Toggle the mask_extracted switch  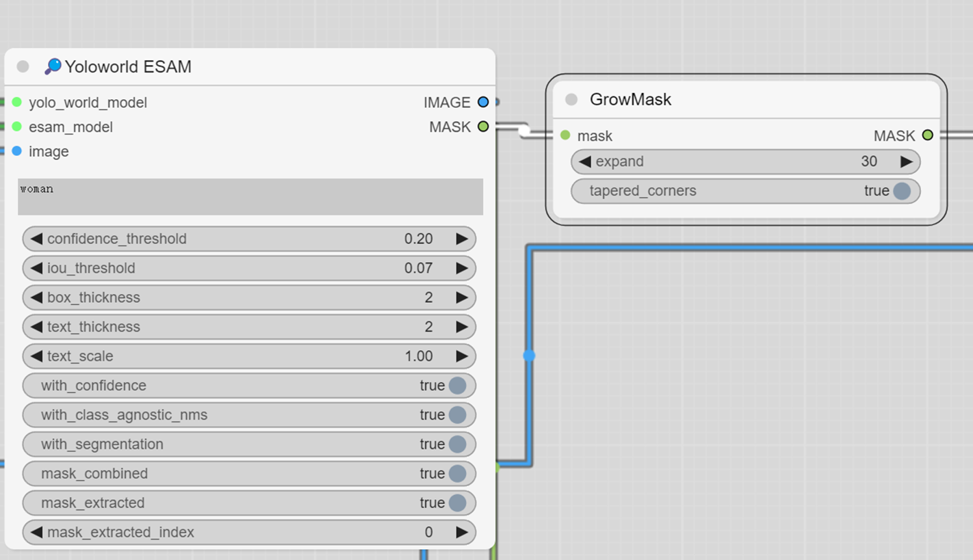pyautogui.click(x=458, y=503)
